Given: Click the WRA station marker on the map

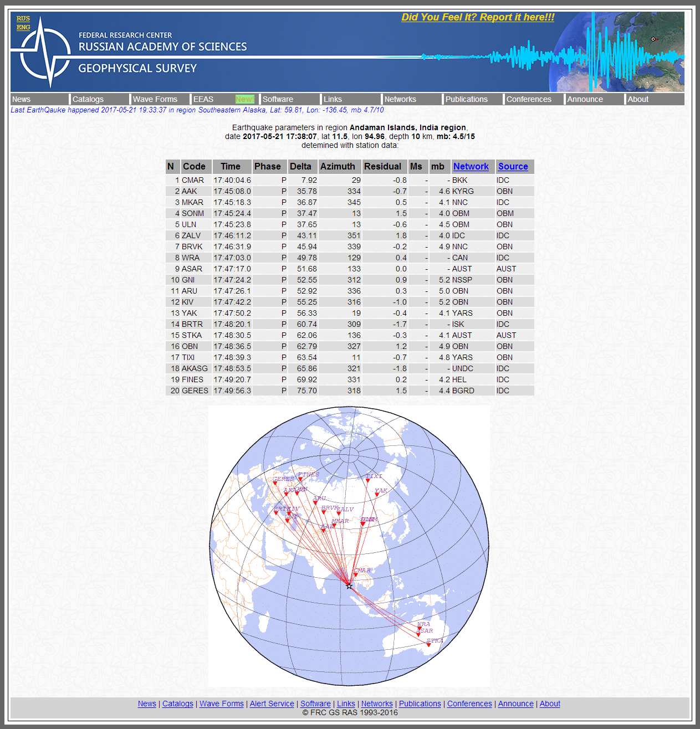Looking at the screenshot, I should pos(420,629).
